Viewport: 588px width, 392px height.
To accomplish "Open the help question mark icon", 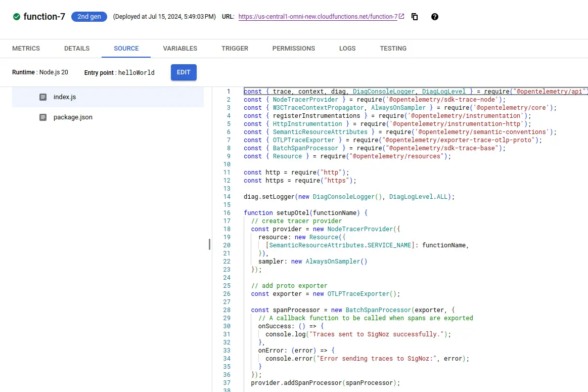I will coord(435,17).
